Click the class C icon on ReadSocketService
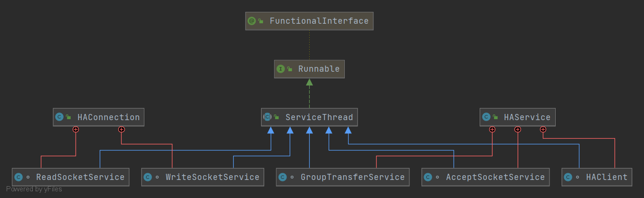The width and height of the screenshot is (644, 198). 18,177
